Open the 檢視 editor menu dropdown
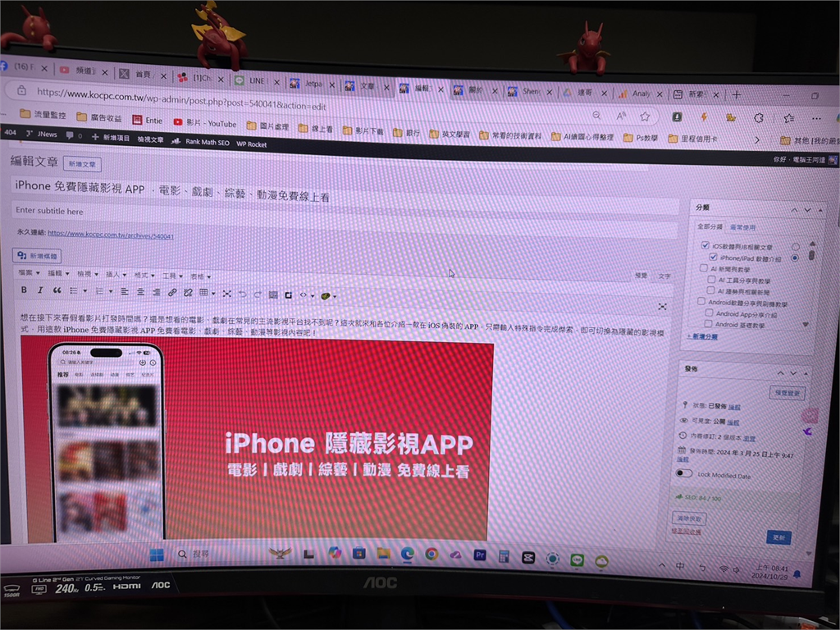This screenshot has width=840, height=630. click(x=88, y=274)
